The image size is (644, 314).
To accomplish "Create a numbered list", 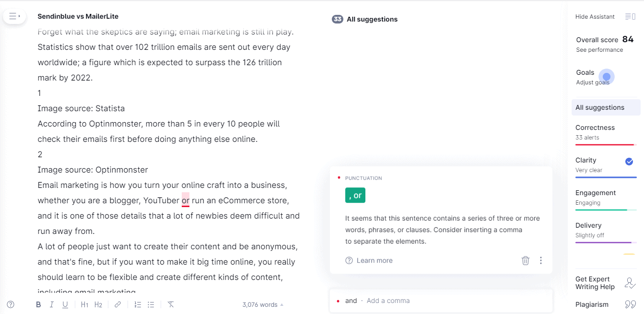I will click(x=138, y=304).
